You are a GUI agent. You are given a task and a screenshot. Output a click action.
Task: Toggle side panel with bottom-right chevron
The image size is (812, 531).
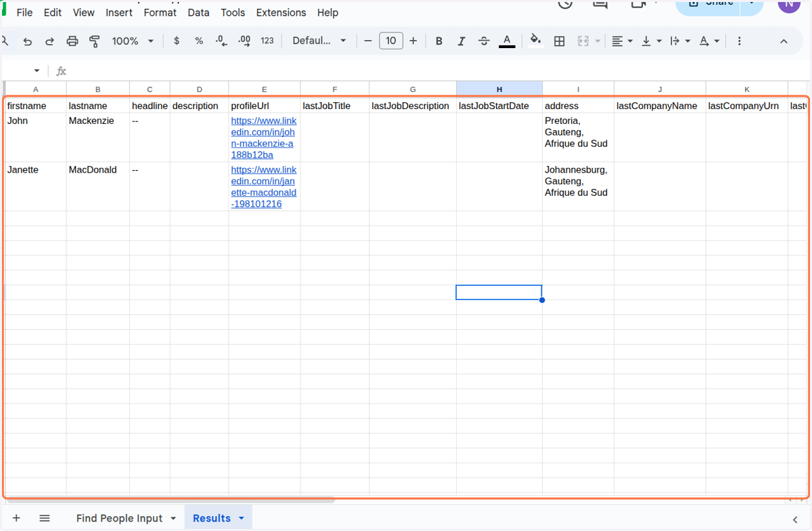point(795,519)
